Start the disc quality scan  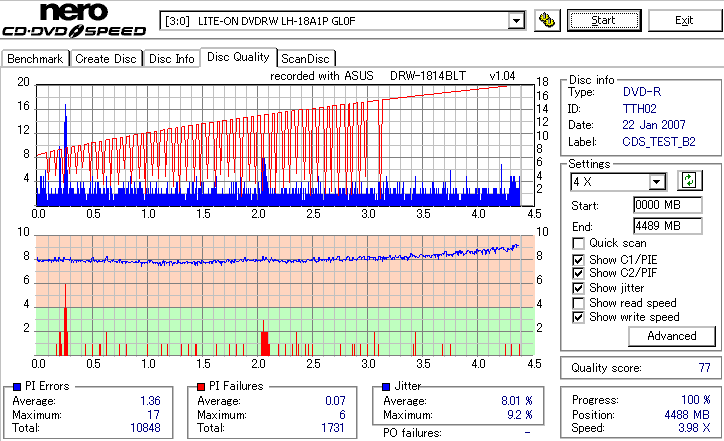tap(604, 20)
